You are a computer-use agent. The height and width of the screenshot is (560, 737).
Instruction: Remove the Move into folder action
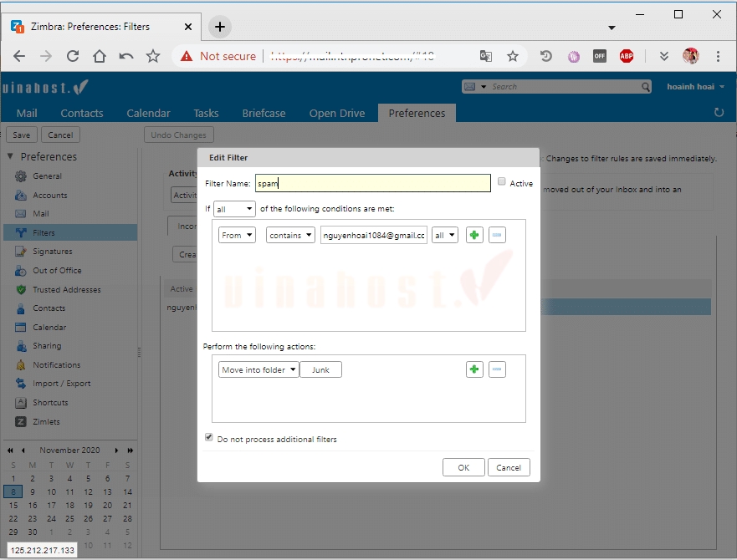coord(497,369)
